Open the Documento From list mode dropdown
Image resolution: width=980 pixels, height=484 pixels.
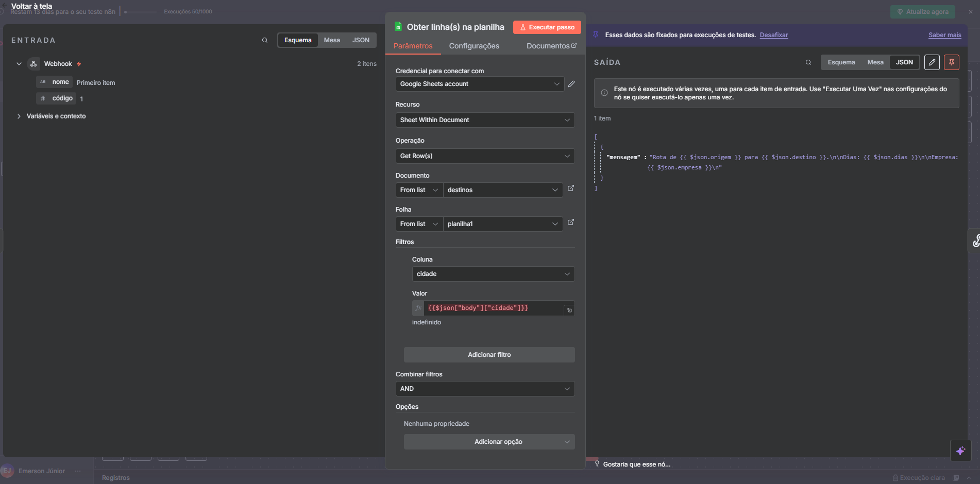419,190
